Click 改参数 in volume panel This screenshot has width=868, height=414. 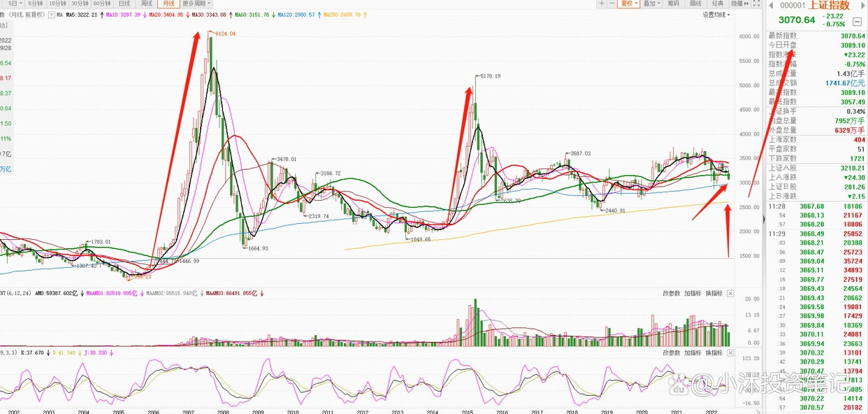[672, 294]
